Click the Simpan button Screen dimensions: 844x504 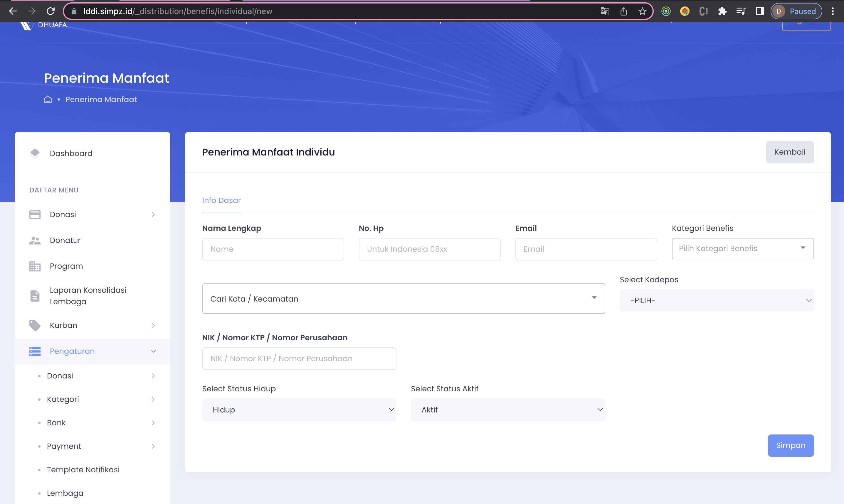coord(790,446)
